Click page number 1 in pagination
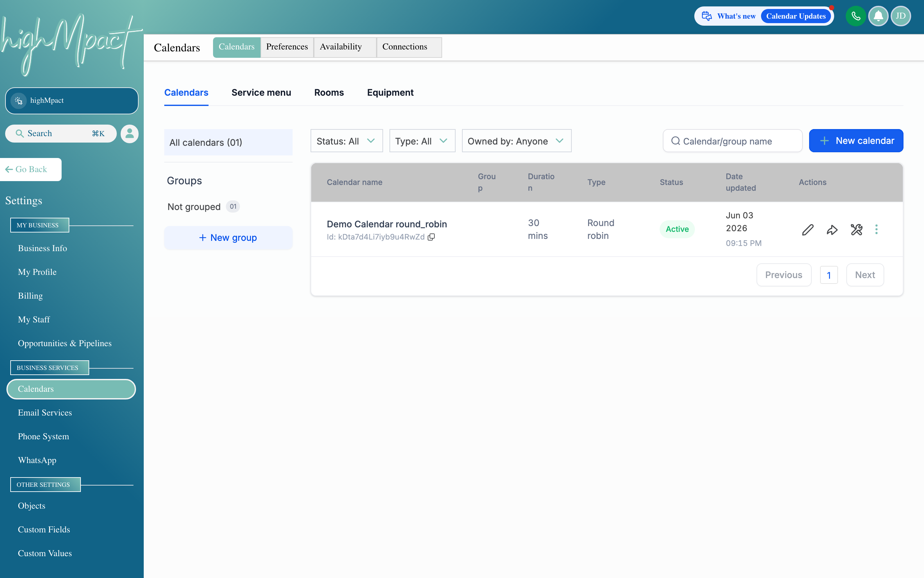This screenshot has height=578, width=924. coord(828,275)
